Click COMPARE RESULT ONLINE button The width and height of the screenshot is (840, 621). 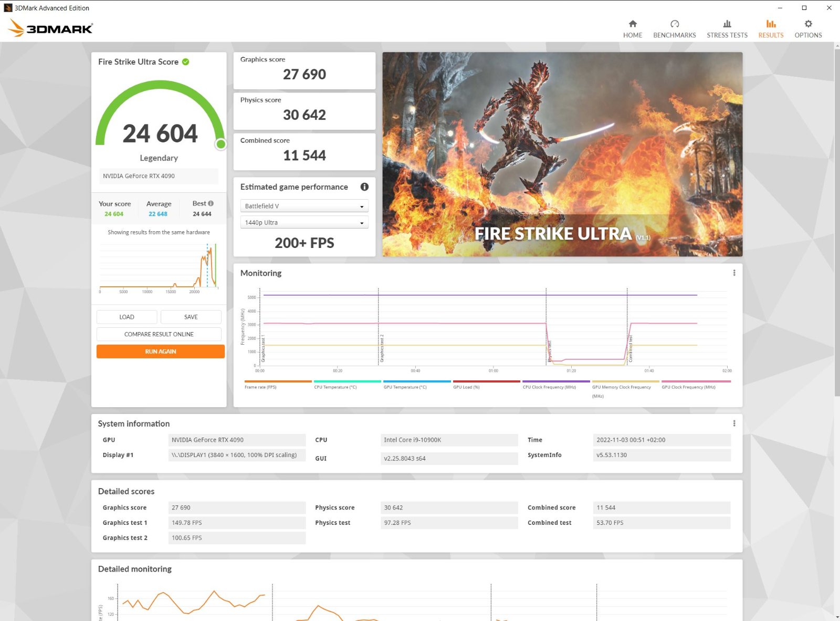point(159,334)
